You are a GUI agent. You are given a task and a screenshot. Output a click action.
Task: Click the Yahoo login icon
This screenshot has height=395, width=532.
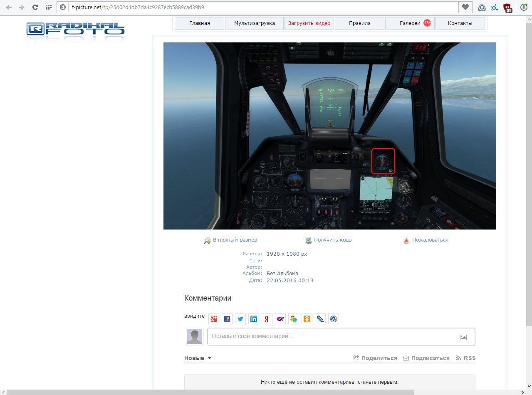pyautogui.click(x=280, y=319)
